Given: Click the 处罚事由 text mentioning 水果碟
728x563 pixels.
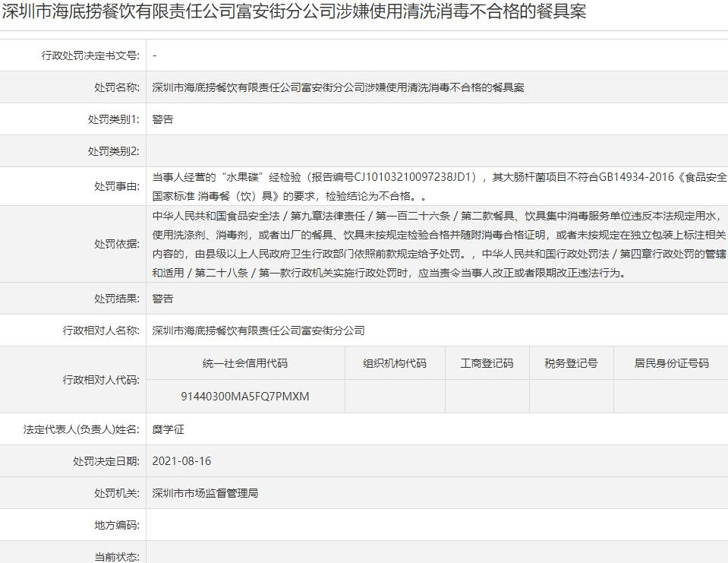Looking at the screenshot, I should pyautogui.click(x=440, y=186).
